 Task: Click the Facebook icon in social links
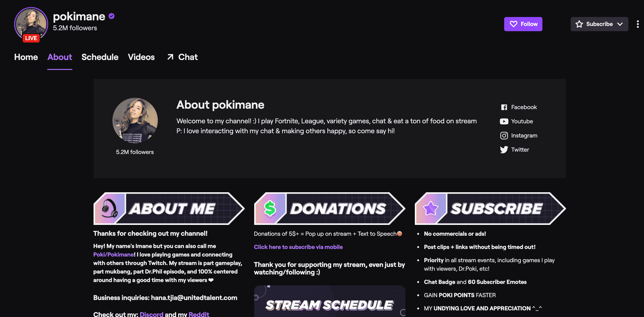[504, 107]
